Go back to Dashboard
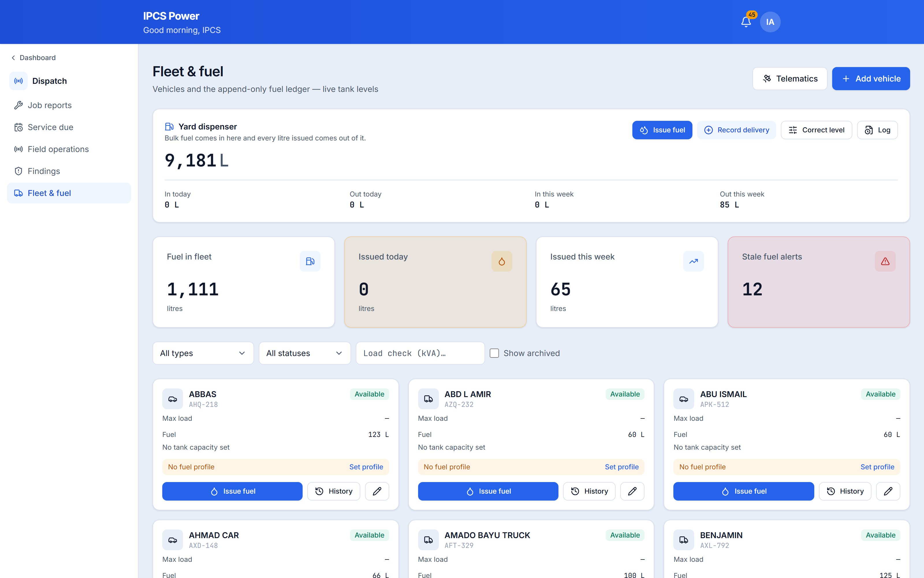This screenshot has width=924, height=578. pos(33,58)
